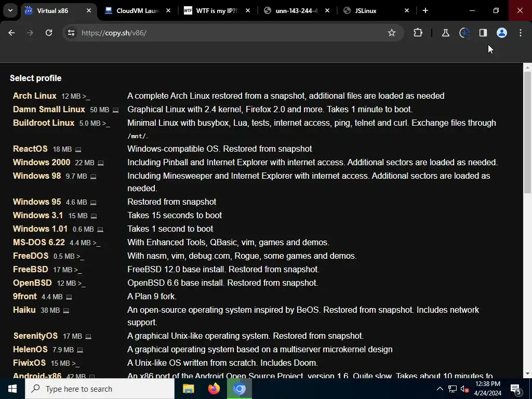
Task: Click the page vertical scrollbar thumb
Action: pos(527,132)
